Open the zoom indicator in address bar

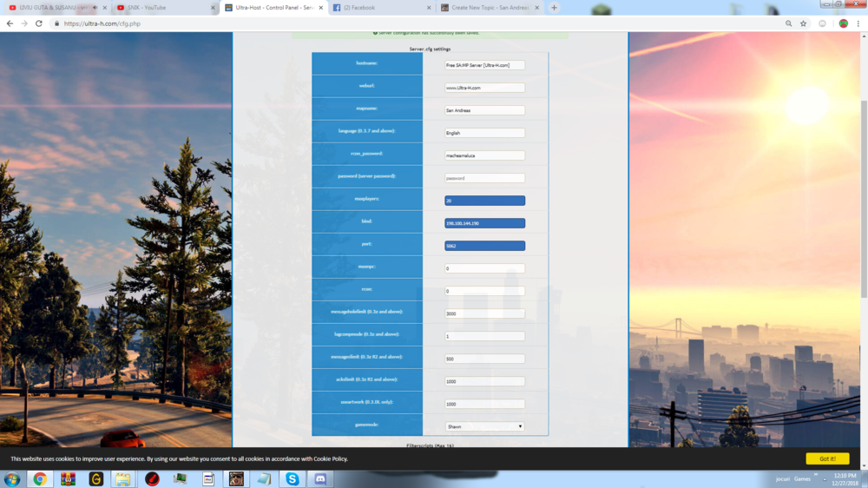pos(788,23)
